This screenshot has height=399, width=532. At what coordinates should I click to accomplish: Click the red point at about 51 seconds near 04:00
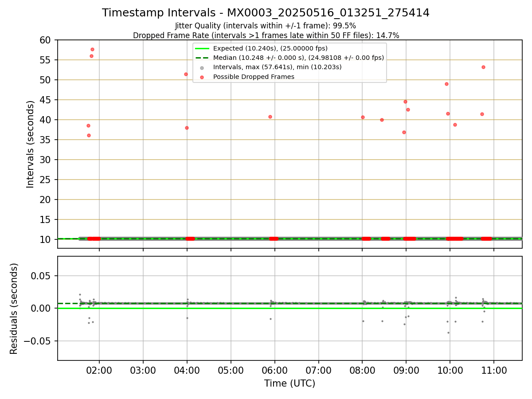point(186,74)
